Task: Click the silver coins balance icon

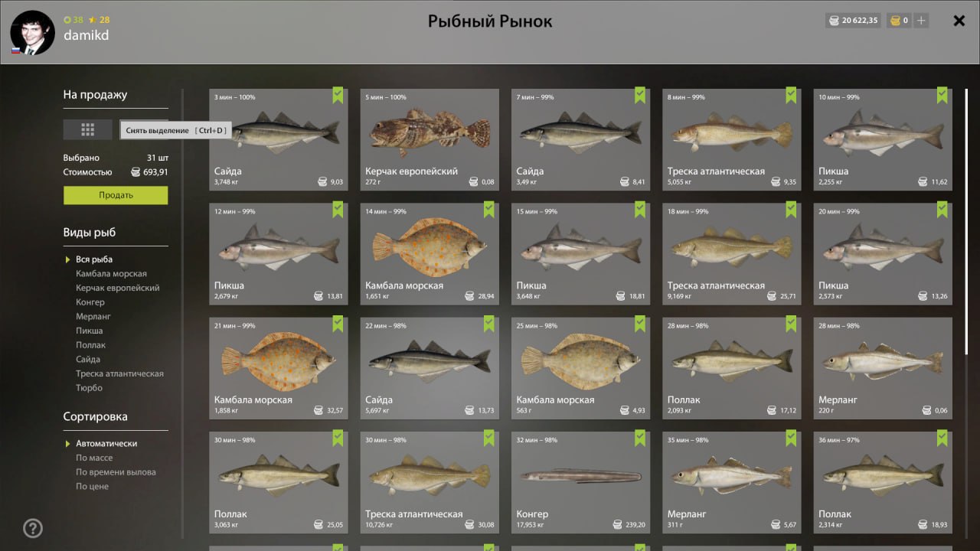Action: click(833, 21)
